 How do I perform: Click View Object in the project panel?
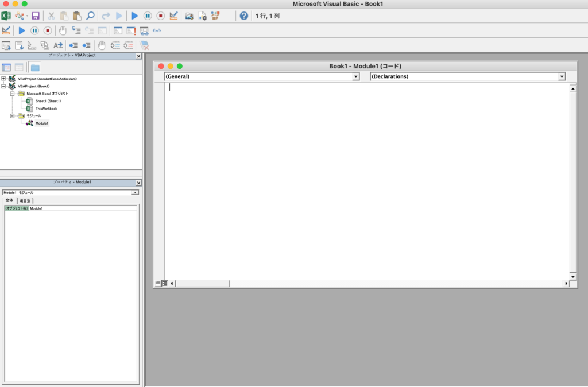click(19, 68)
